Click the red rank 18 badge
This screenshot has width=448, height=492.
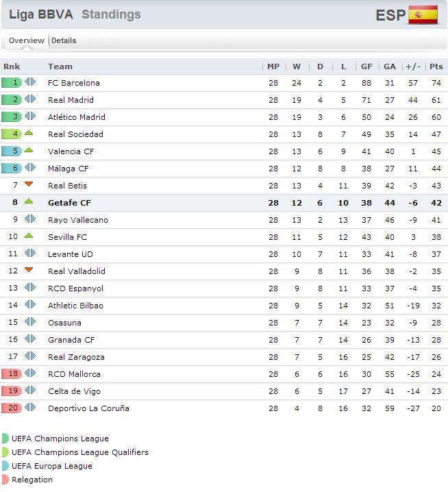12,374
